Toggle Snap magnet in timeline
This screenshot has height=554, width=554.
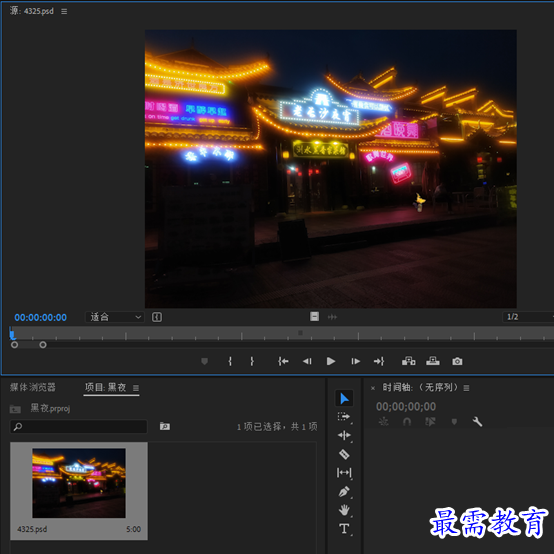(407, 421)
